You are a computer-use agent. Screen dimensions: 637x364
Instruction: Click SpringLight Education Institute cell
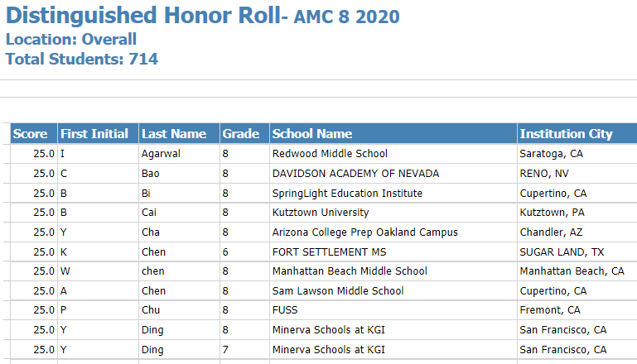(393, 193)
